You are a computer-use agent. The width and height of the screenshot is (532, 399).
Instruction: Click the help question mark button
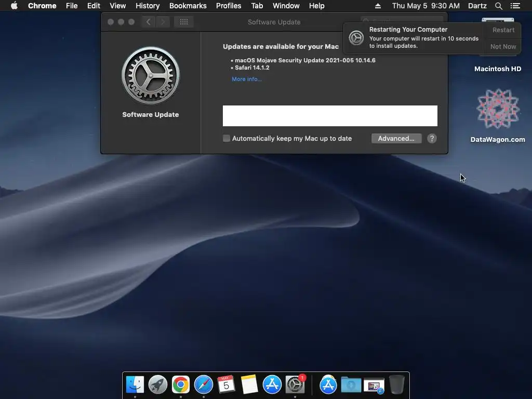pyautogui.click(x=432, y=138)
